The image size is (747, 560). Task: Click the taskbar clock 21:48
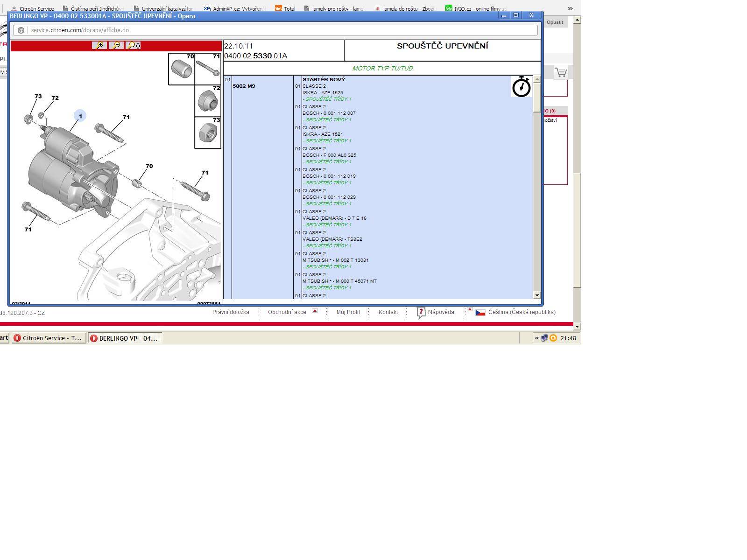(568, 338)
